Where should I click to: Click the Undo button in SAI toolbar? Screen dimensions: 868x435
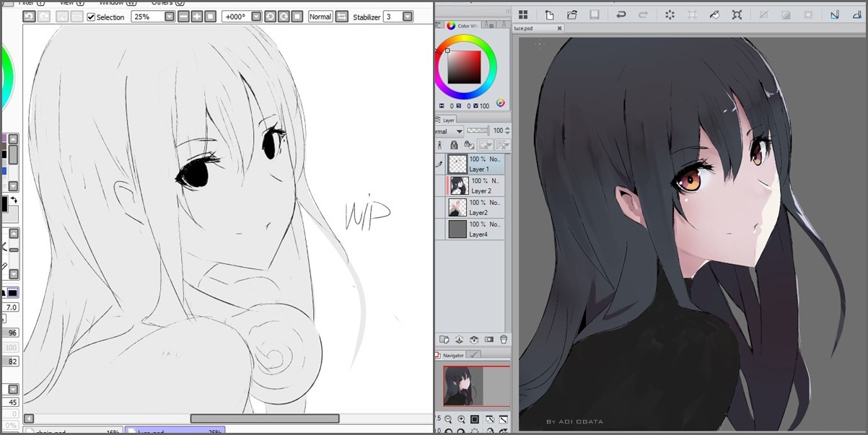tap(30, 16)
